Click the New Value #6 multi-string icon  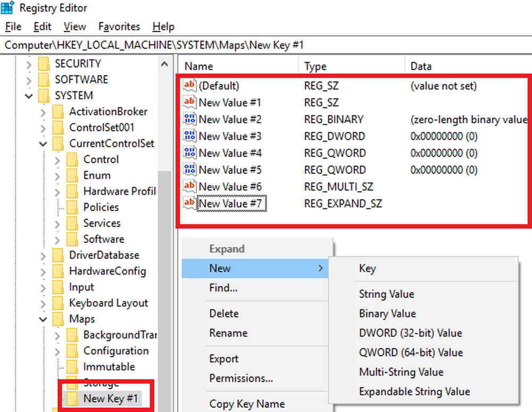(189, 186)
